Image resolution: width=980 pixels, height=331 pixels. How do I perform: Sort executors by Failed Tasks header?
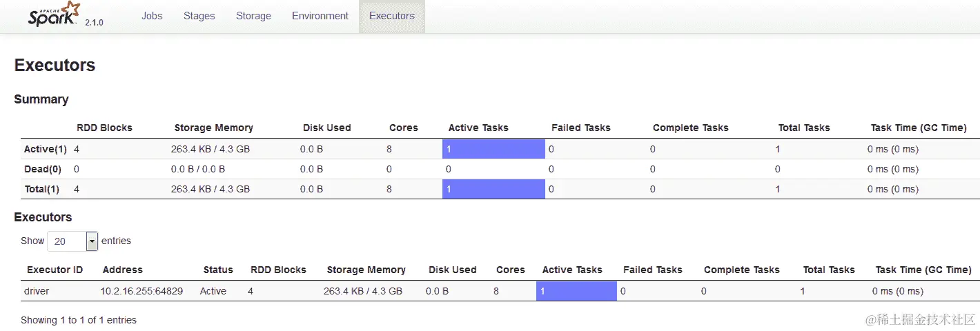click(x=652, y=270)
